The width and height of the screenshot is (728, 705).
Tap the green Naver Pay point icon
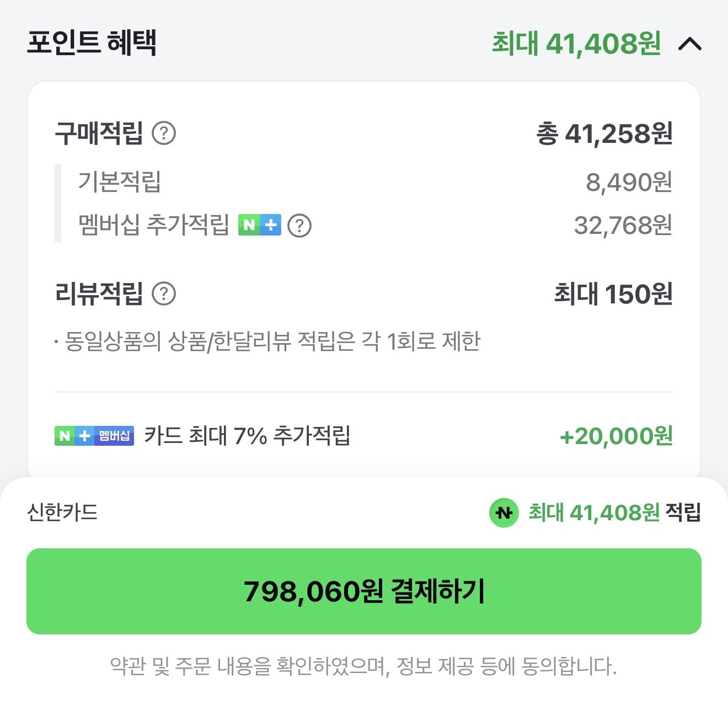point(504,513)
